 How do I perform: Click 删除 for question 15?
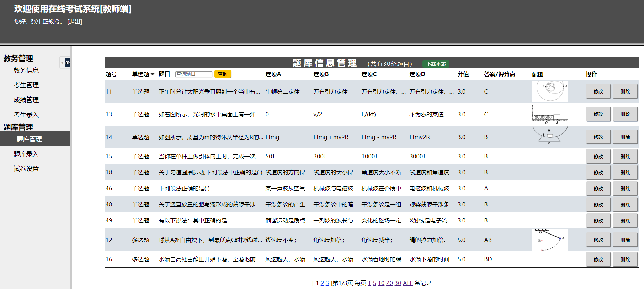pos(625,157)
